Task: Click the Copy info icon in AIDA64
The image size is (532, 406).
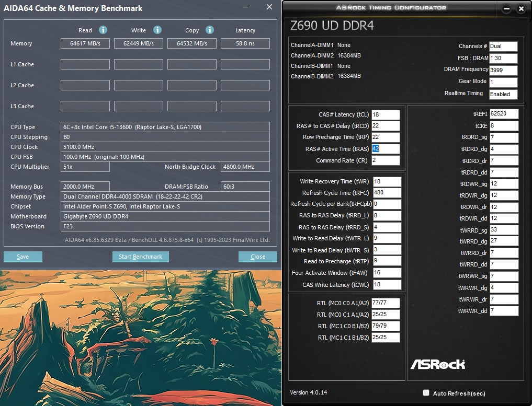Action: [x=210, y=30]
